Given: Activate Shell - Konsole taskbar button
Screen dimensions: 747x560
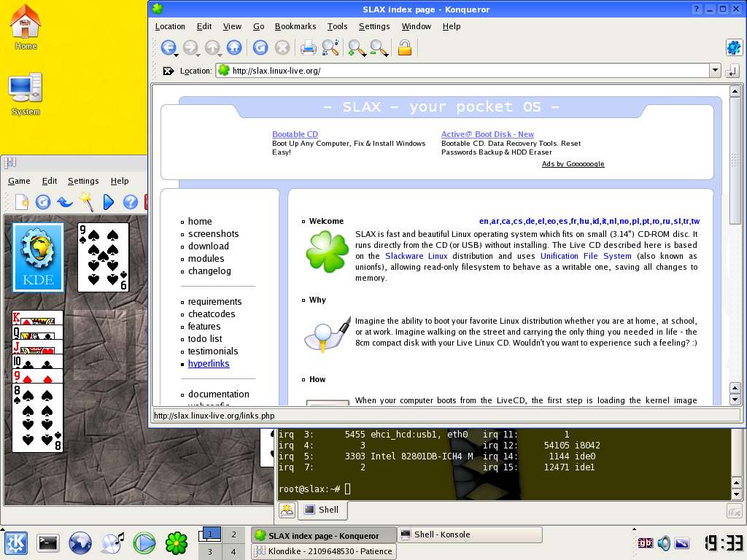Looking at the screenshot, I should click(471, 534).
